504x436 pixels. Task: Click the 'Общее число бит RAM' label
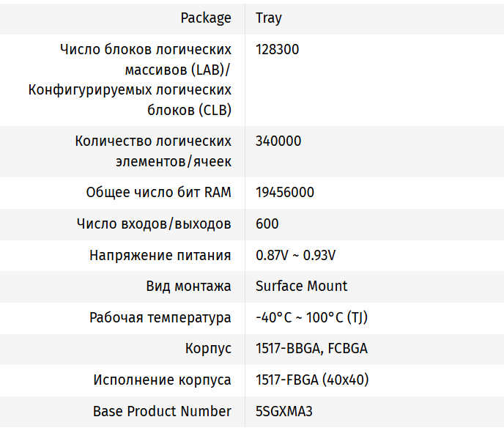click(158, 193)
